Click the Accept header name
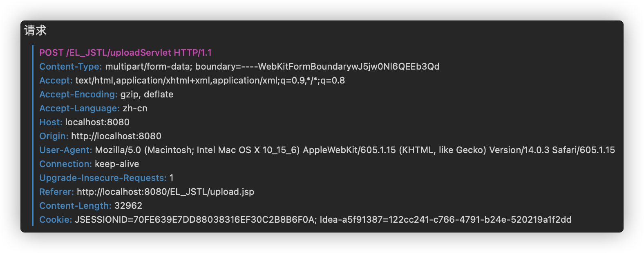Image resolution: width=644 pixels, height=253 pixels. click(56, 81)
